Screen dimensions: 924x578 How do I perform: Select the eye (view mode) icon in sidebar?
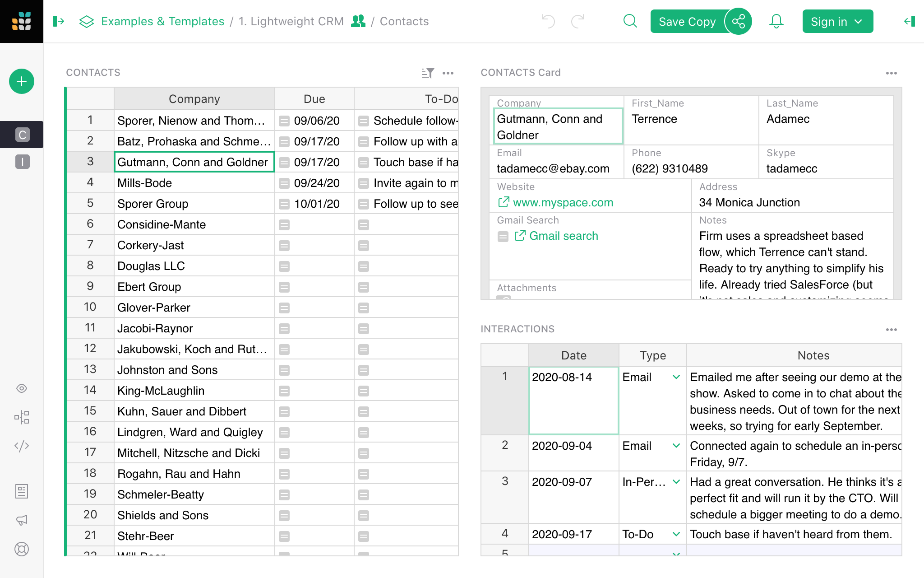point(21,388)
